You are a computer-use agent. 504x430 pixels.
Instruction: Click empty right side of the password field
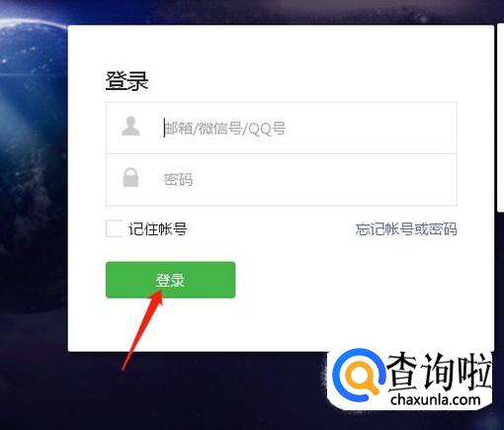point(363,180)
